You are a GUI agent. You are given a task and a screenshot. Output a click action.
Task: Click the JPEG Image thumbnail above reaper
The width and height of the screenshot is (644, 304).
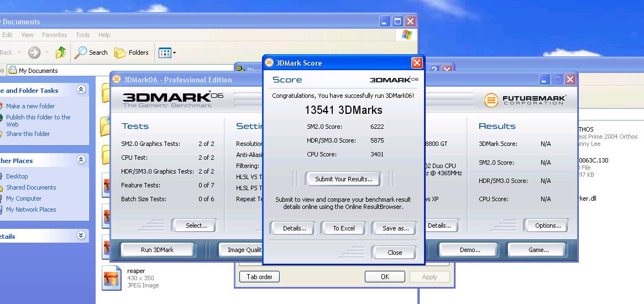(106, 247)
